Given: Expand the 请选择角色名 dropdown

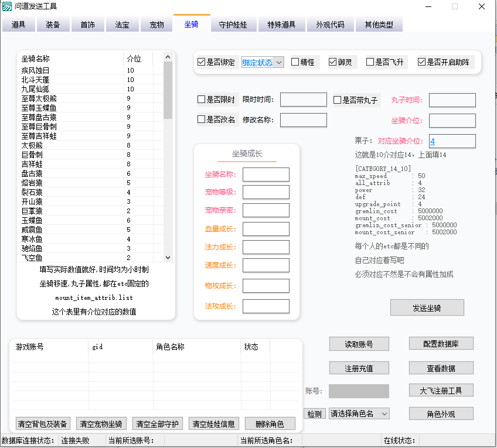Looking at the screenshot, I should (x=359, y=413).
